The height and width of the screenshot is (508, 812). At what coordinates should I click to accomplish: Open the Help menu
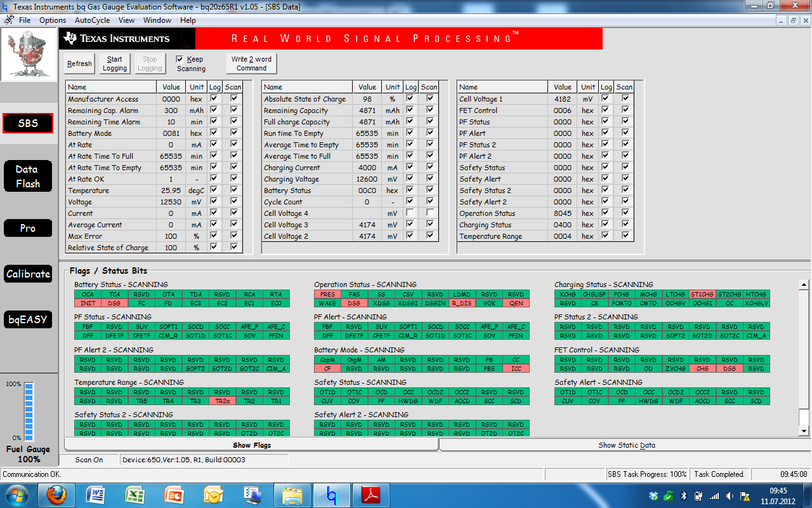coord(188,20)
